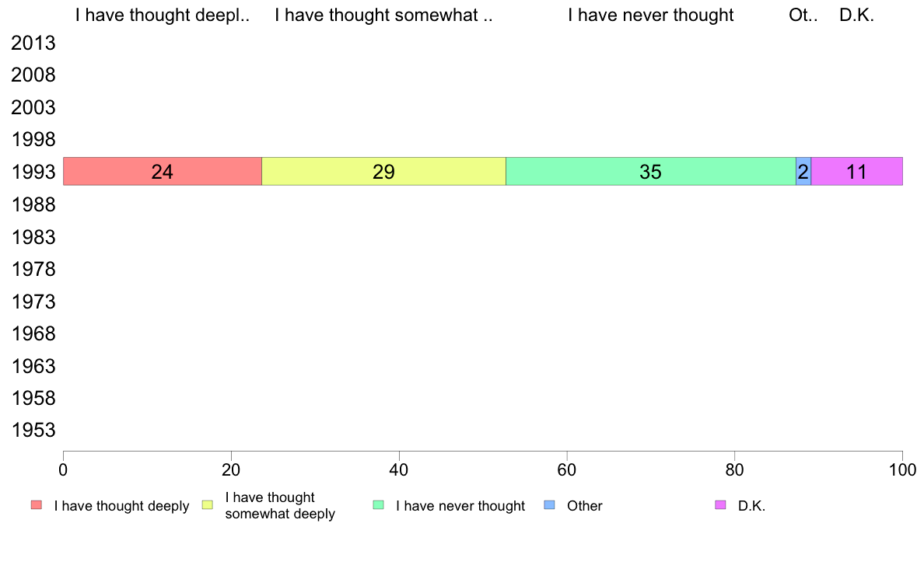Click the magenta 'D.K.' legend swatch
Image resolution: width=924 pixels, height=572 pixels.
720,505
